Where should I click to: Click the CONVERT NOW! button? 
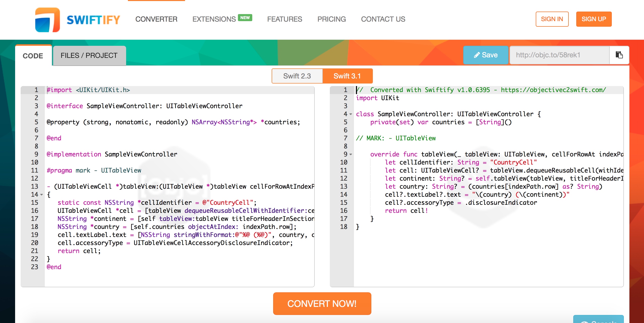click(322, 304)
